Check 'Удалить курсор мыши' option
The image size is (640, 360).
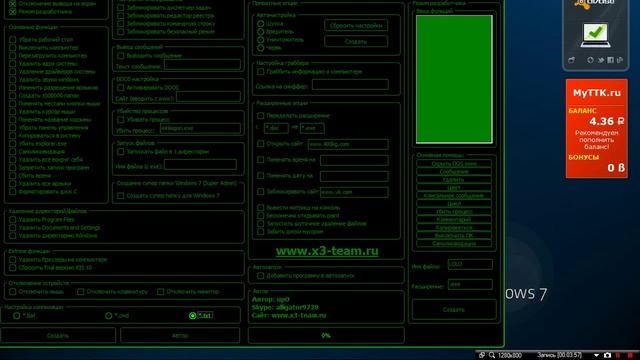[x=13, y=111]
